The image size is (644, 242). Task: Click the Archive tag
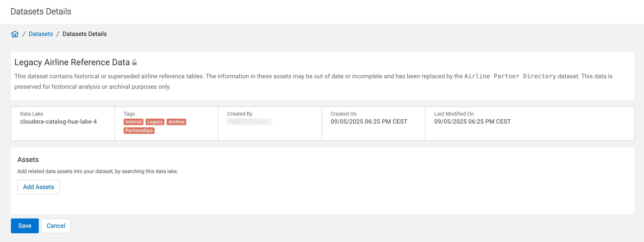(176, 122)
